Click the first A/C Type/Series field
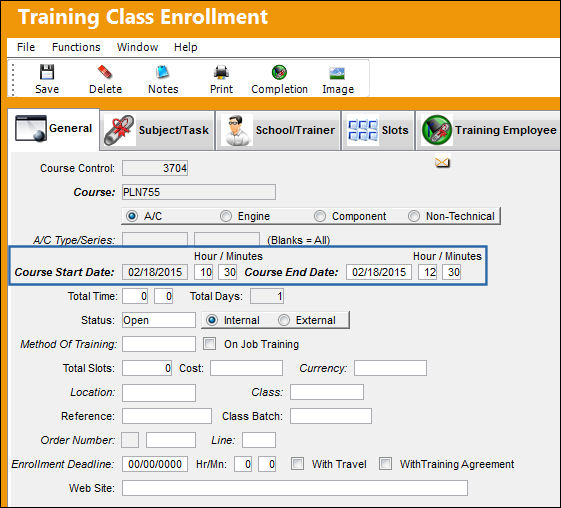The image size is (561, 508). coord(155,239)
